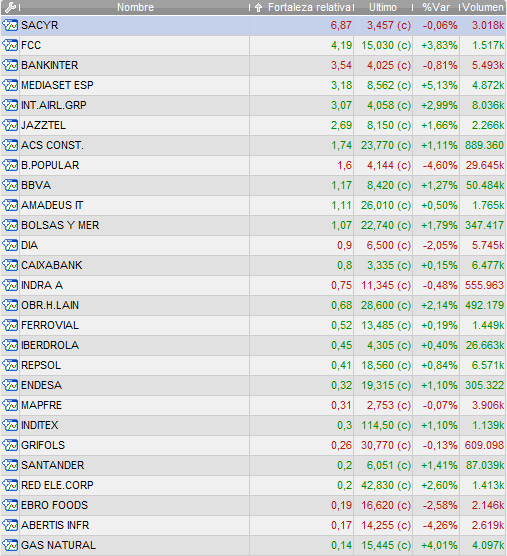Sort by the Ultimo column header

pos(383,7)
